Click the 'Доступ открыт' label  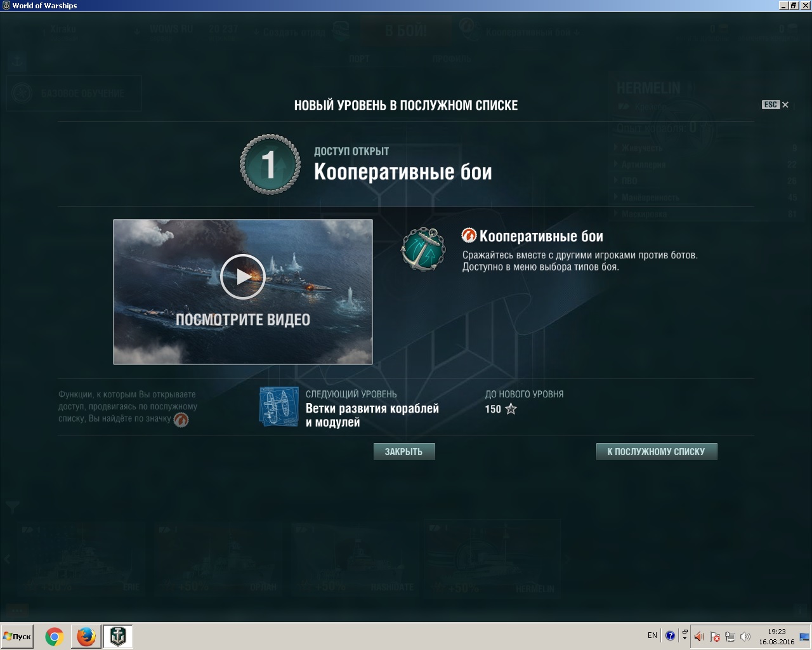[x=351, y=151]
